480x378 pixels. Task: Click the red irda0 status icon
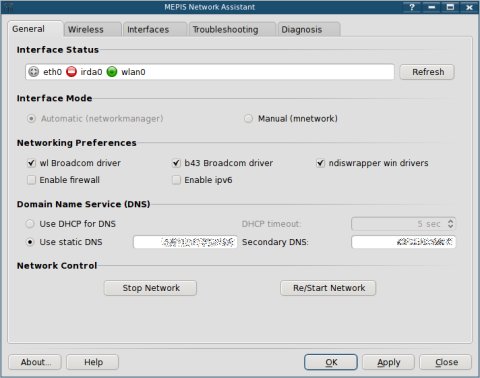[71, 72]
